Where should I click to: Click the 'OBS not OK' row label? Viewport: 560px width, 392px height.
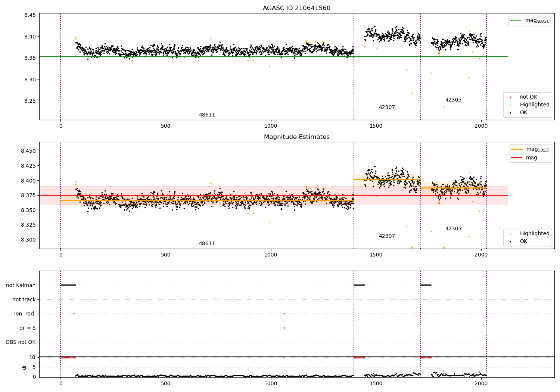click(x=21, y=342)
